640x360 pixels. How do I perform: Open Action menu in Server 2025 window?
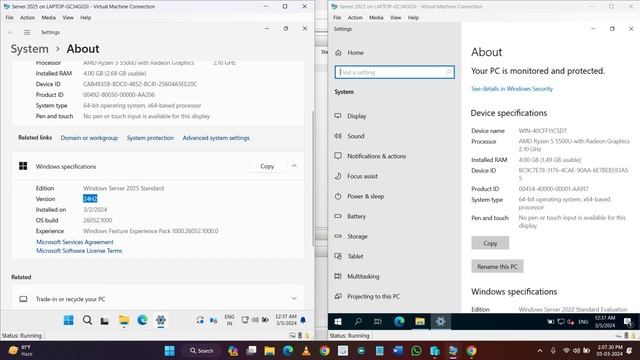[27, 18]
